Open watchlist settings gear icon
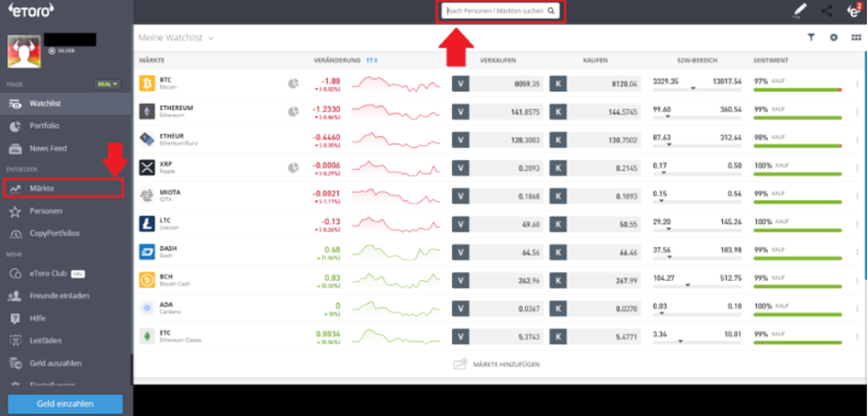The height and width of the screenshot is (416, 868). tap(834, 38)
